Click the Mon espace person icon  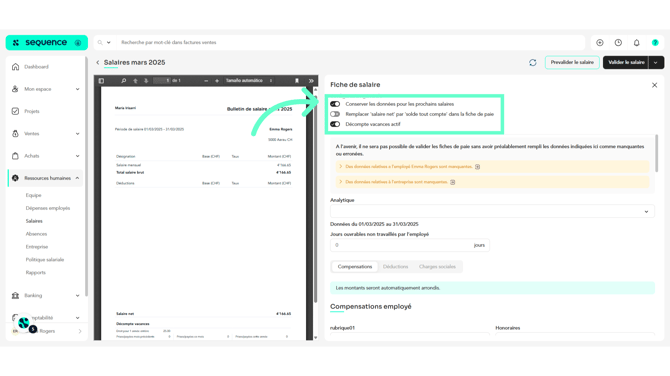(15, 89)
